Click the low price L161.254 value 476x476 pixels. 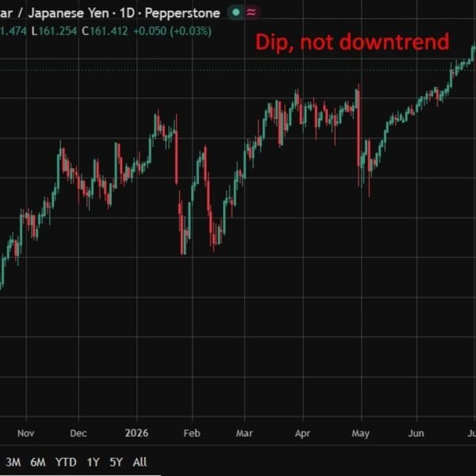(x=54, y=31)
